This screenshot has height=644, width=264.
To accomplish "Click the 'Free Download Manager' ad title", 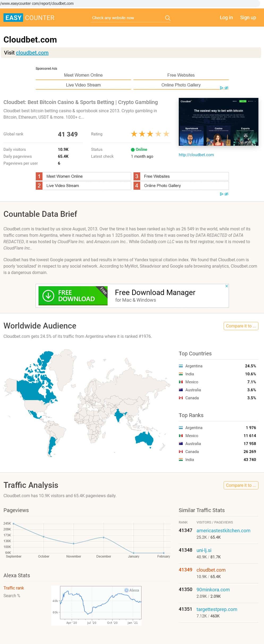I will [x=155, y=292].
